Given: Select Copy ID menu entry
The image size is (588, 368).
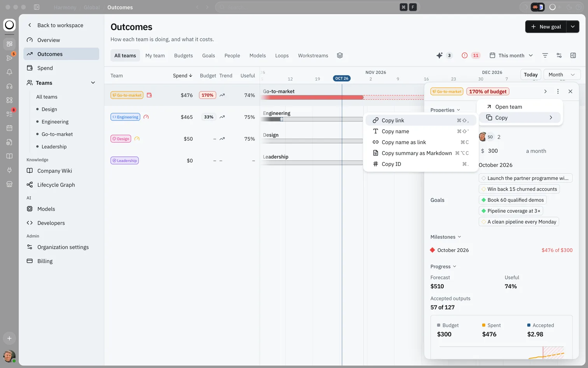Looking at the screenshot, I should click(x=421, y=164).
